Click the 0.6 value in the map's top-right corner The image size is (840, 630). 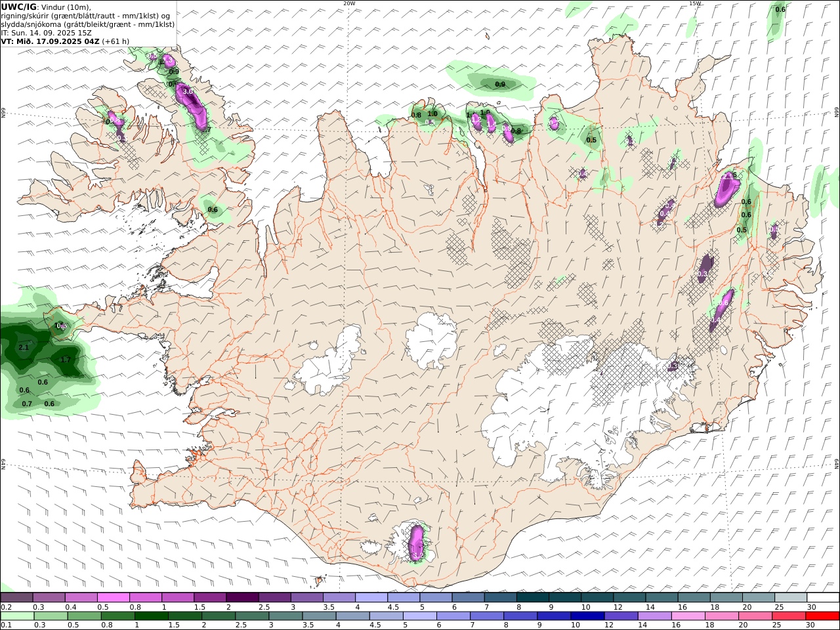[x=780, y=9]
